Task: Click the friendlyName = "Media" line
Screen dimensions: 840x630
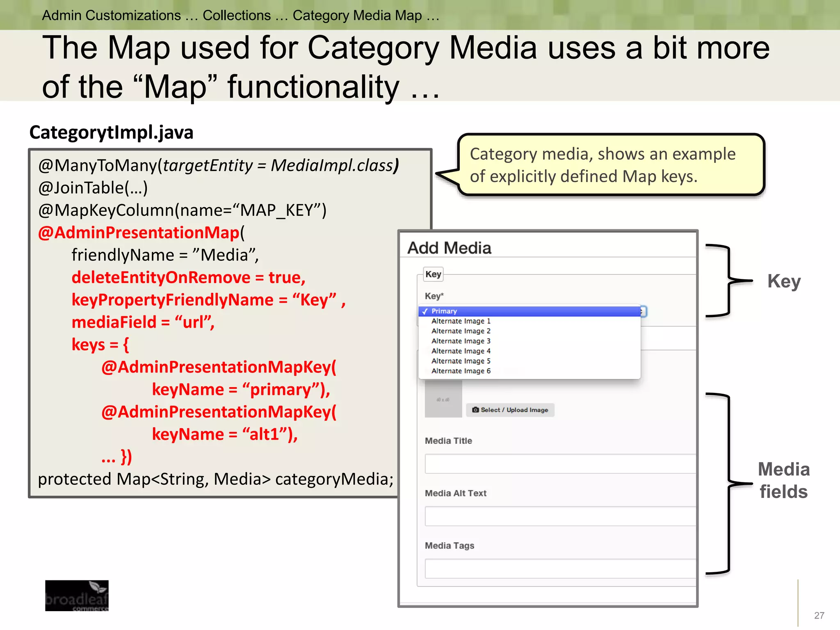Action: [165, 255]
